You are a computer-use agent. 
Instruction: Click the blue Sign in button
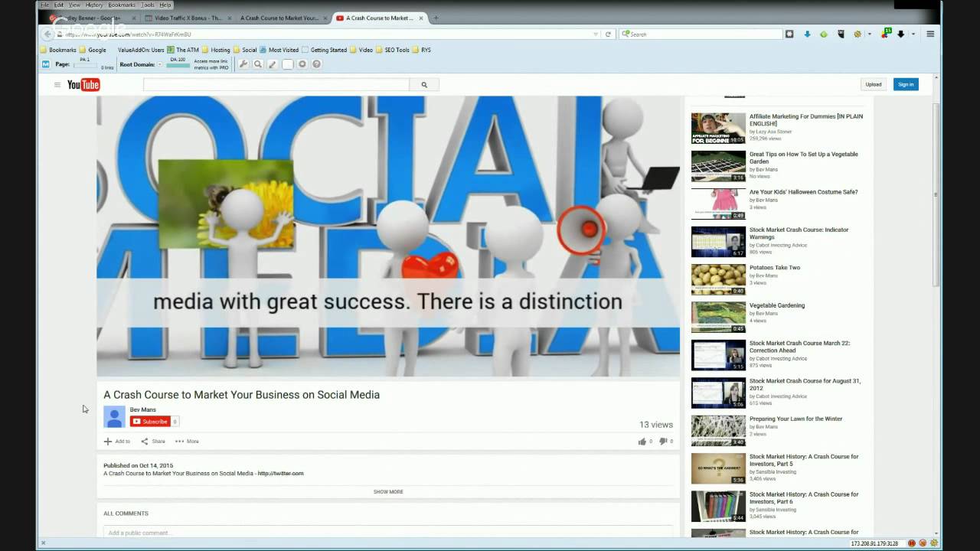coord(906,84)
